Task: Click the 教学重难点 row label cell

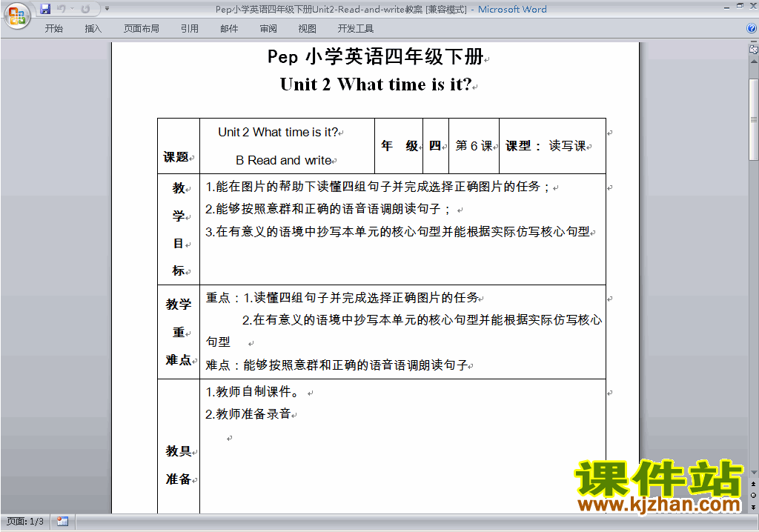Action: [179, 332]
